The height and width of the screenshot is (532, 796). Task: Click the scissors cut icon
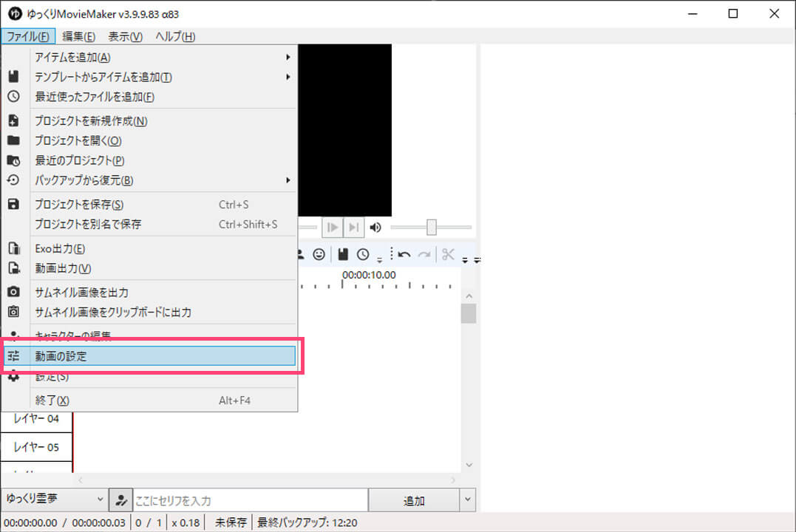click(x=447, y=255)
